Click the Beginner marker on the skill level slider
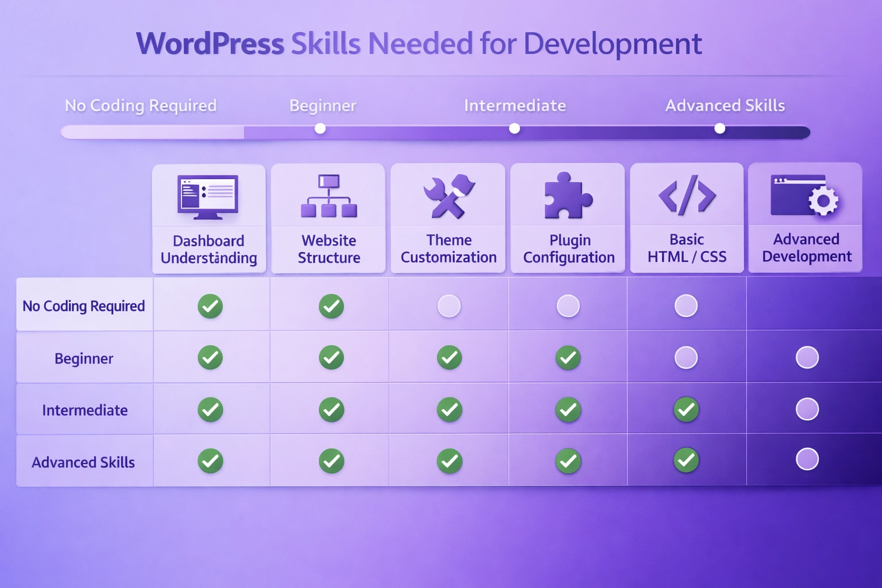The height and width of the screenshot is (588, 882). (x=320, y=129)
